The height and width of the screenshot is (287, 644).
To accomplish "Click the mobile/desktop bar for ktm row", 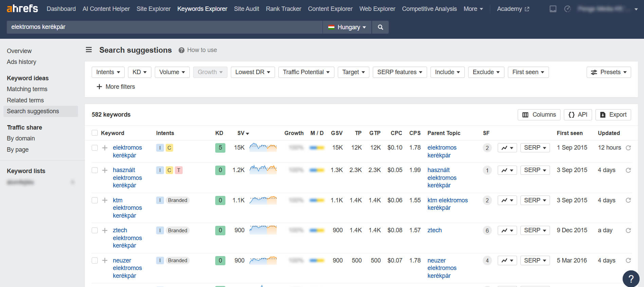I will (317, 200).
